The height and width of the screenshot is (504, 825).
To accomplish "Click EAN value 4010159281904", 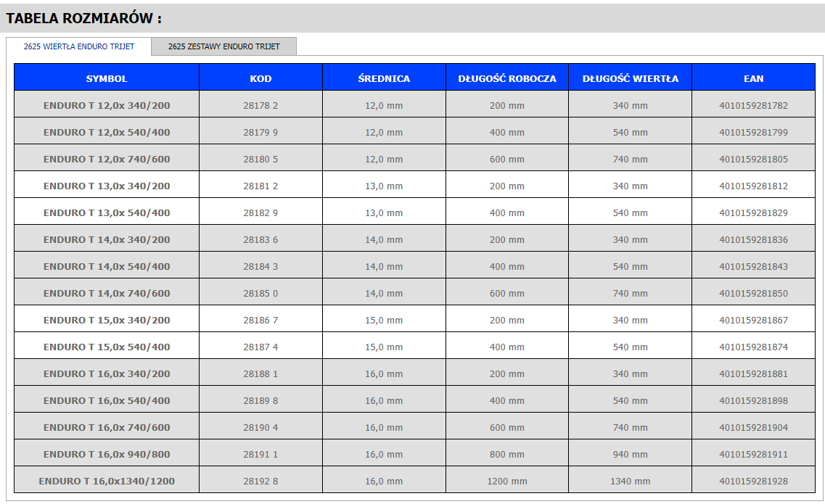I will click(753, 427).
